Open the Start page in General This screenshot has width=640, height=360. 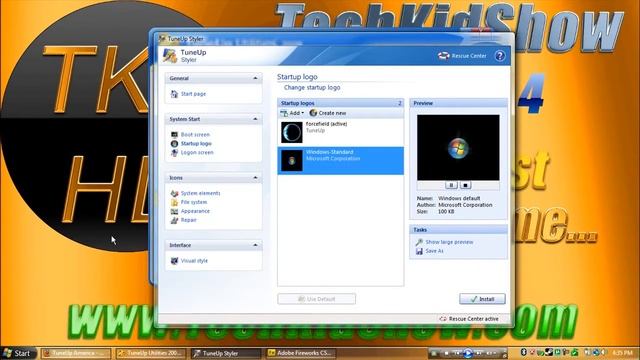click(193, 94)
